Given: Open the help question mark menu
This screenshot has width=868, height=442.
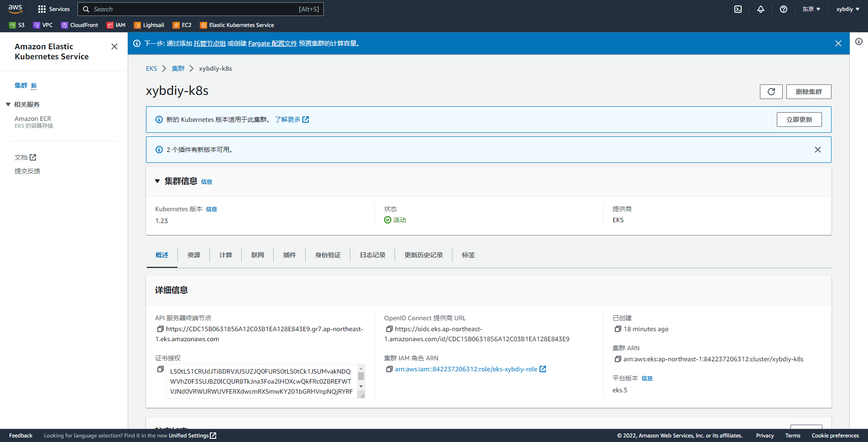Looking at the screenshot, I should click(784, 9).
